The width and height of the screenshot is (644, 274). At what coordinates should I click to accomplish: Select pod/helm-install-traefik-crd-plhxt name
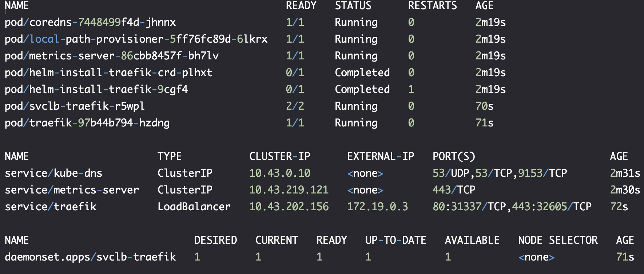click(108, 73)
